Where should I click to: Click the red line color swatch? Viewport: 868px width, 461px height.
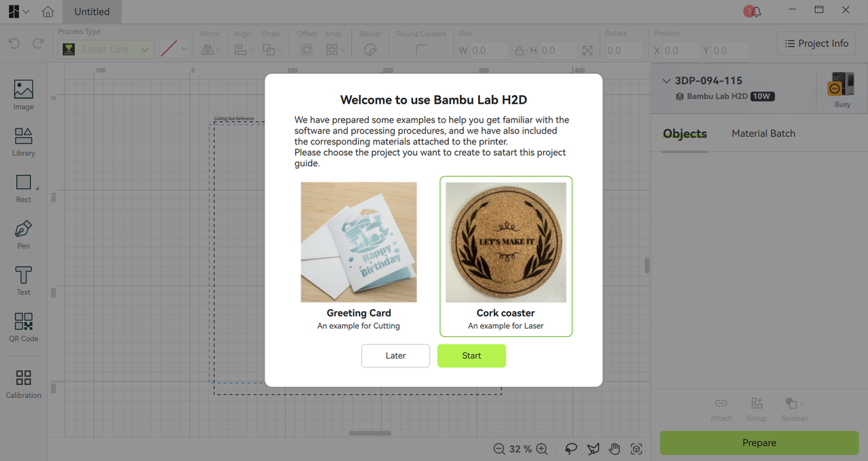point(169,49)
